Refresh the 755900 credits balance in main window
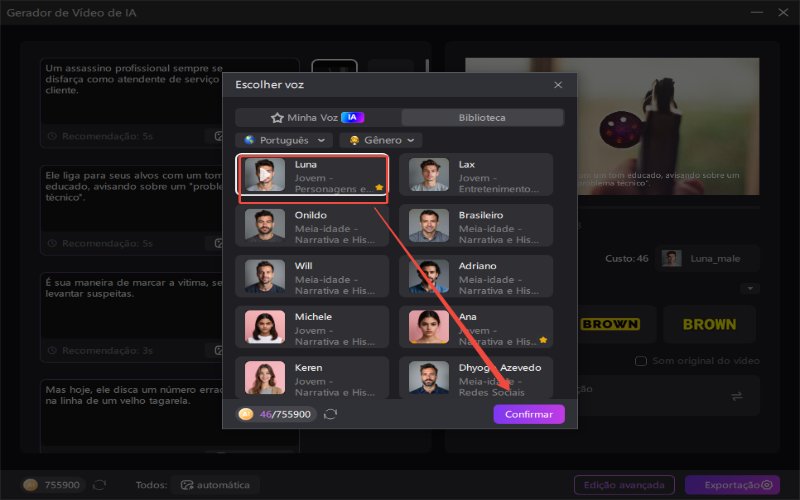This screenshot has width=800, height=500. (x=99, y=485)
